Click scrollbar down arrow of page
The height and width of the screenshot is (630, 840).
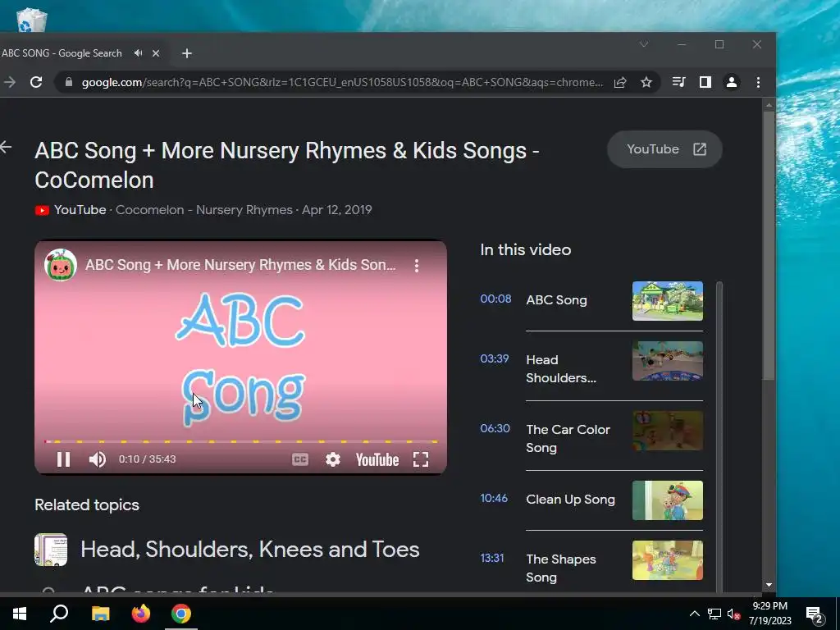[769, 585]
